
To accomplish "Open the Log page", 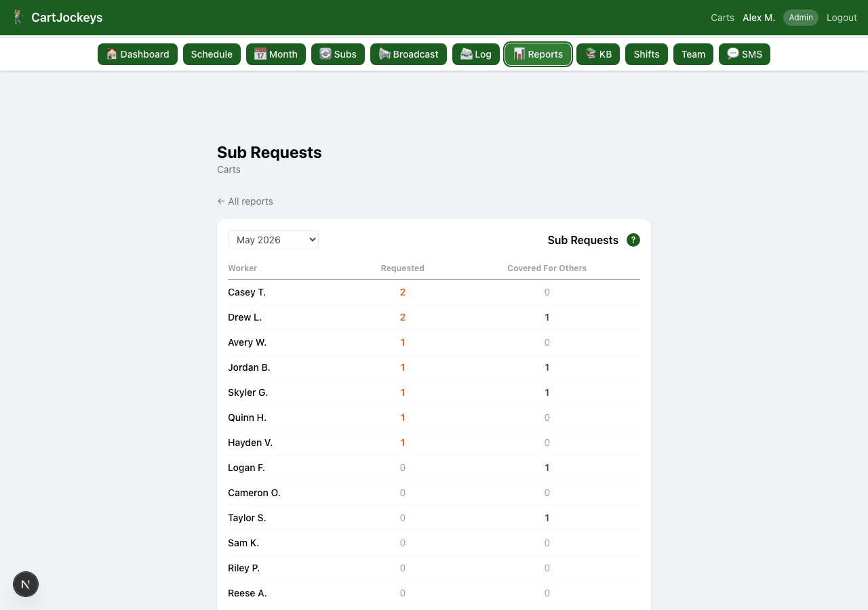I will 476,54.
